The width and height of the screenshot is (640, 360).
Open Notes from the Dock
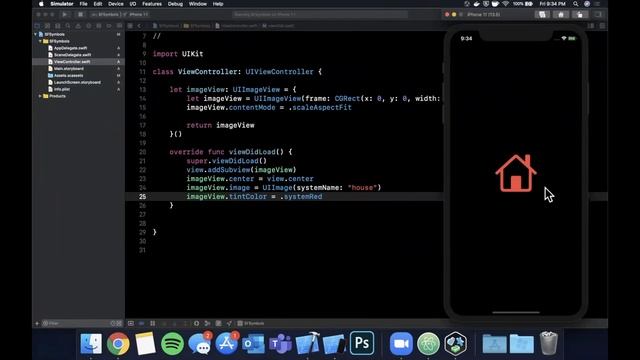click(x=145, y=343)
